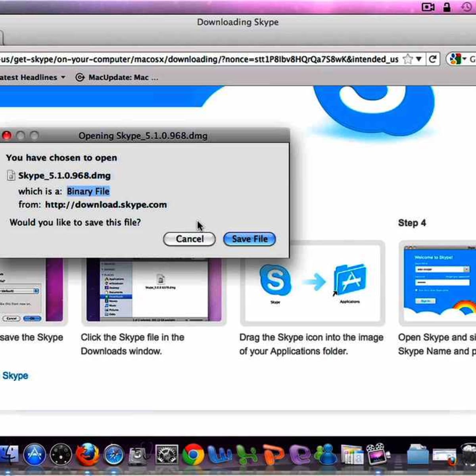
Task: Bookmark this page with the star icon
Action: pos(407,59)
